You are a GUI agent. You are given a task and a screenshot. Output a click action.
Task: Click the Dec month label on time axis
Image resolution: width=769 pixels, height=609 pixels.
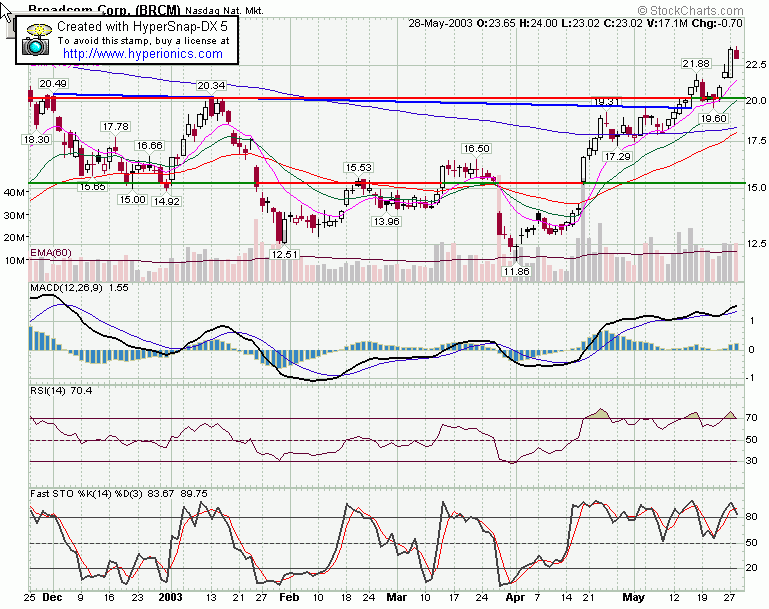52,597
